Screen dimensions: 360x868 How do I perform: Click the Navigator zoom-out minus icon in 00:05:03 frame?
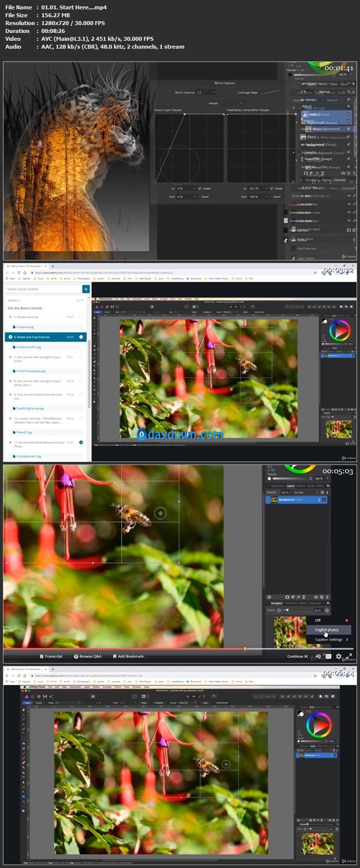click(279, 610)
